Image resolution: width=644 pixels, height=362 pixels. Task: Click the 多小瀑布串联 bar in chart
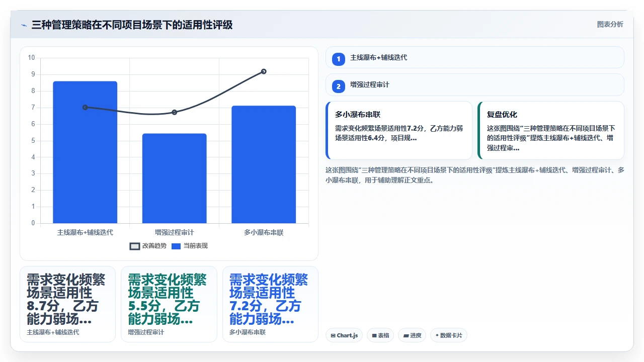tap(264, 164)
